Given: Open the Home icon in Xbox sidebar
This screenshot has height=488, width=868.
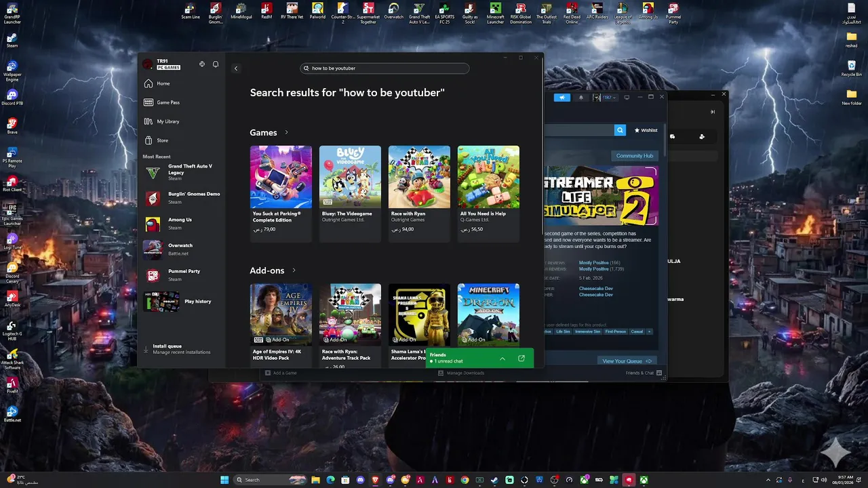Looking at the screenshot, I should [149, 83].
